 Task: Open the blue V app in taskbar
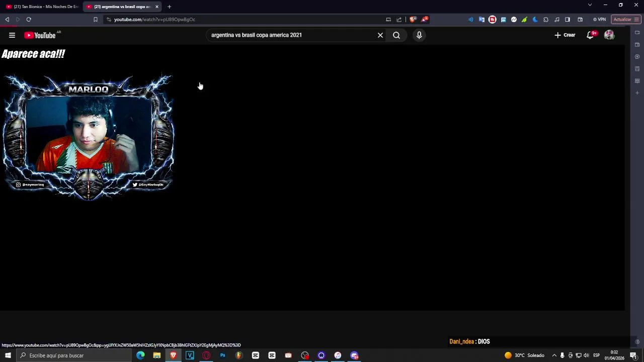pyautogui.click(x=190, y=355)
